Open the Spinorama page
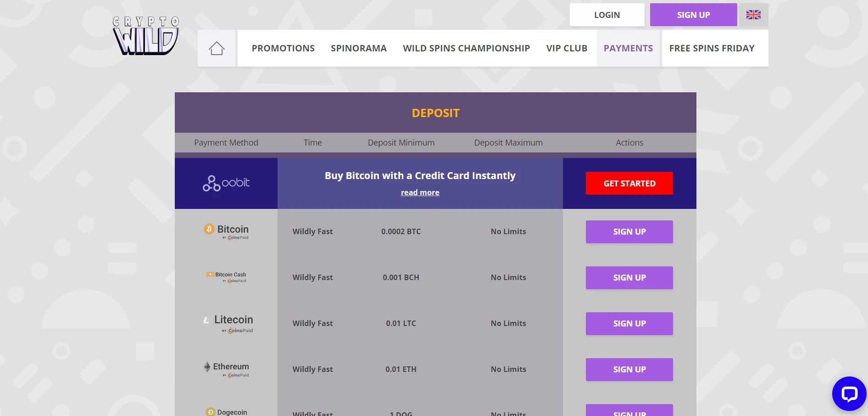 pyautogui.click(x=359, y=48)
